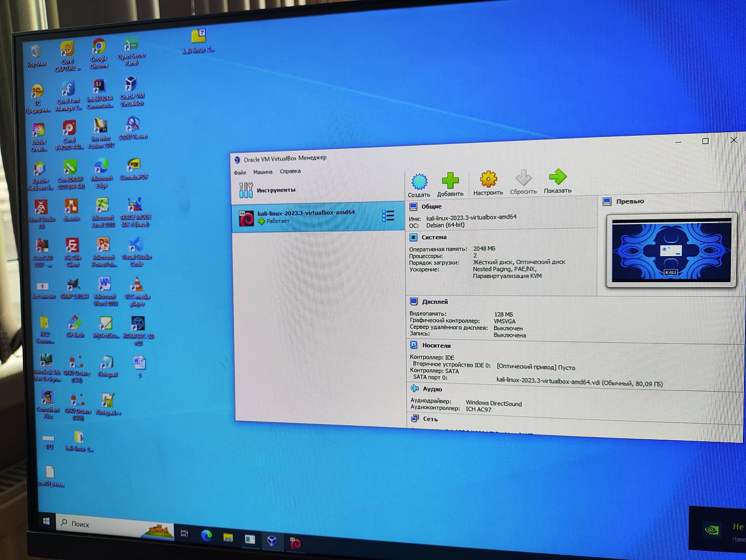Screen dimensions: 746x560
Task: Select the FileZilla Client desktop shortcut
Action: pyautogui.click(x=73, y=253)
